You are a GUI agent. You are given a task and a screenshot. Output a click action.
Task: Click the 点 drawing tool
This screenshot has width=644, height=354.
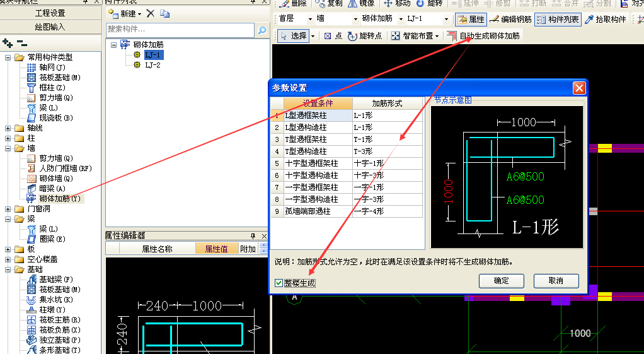(x=333, y=36)
